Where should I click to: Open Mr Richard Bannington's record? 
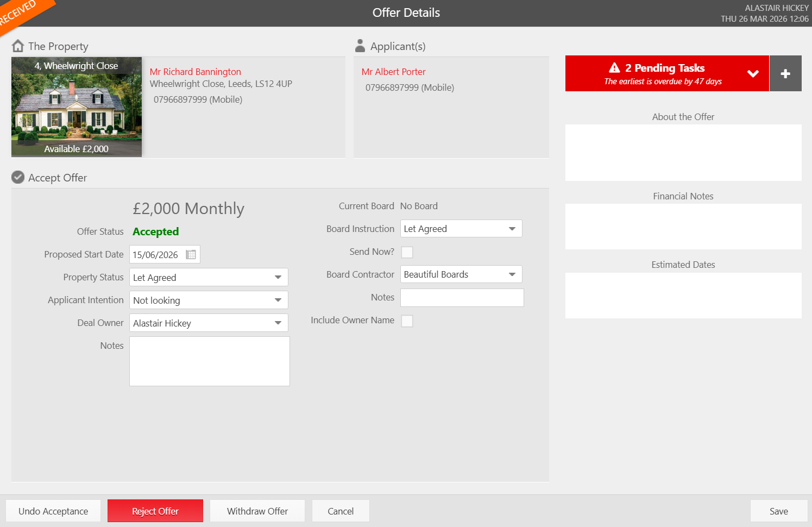(195, 72)
